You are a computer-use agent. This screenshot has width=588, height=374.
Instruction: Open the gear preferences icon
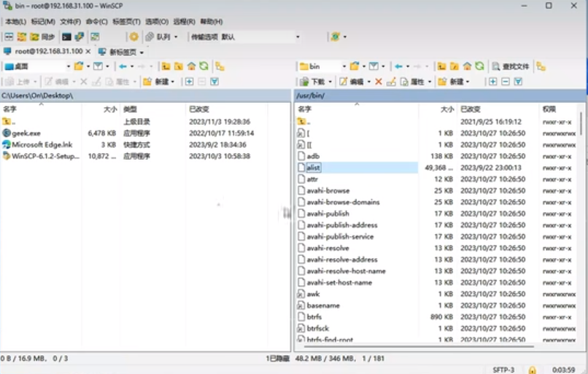(134, 36)
